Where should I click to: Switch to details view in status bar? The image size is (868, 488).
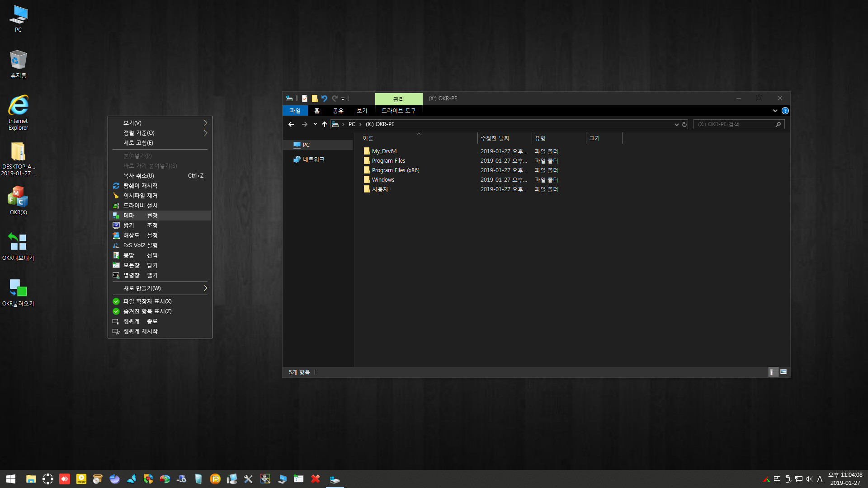click(x=773, y=372)
